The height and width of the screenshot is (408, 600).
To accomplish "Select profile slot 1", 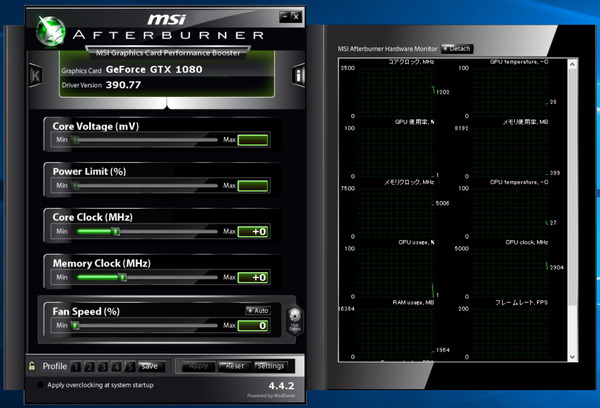I will coord(76,367).
